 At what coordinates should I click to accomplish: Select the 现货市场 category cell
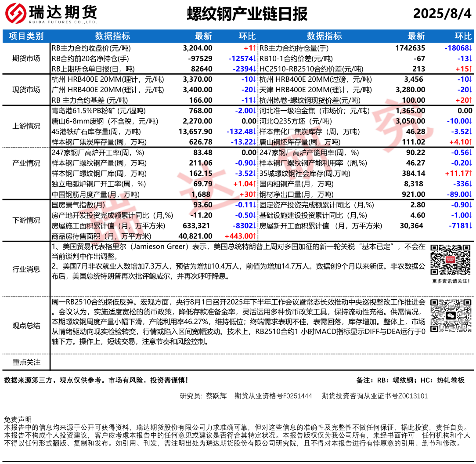[26, 90]
